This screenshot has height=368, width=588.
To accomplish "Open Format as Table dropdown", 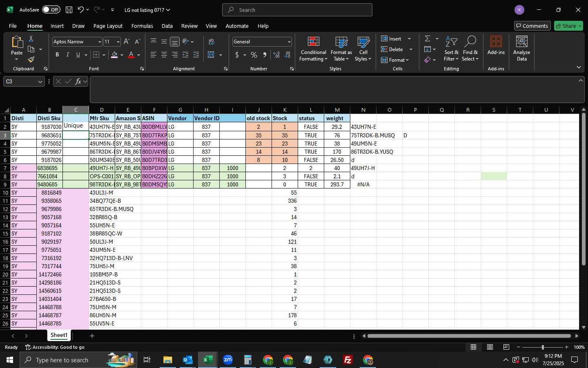I will coord(341,49).
